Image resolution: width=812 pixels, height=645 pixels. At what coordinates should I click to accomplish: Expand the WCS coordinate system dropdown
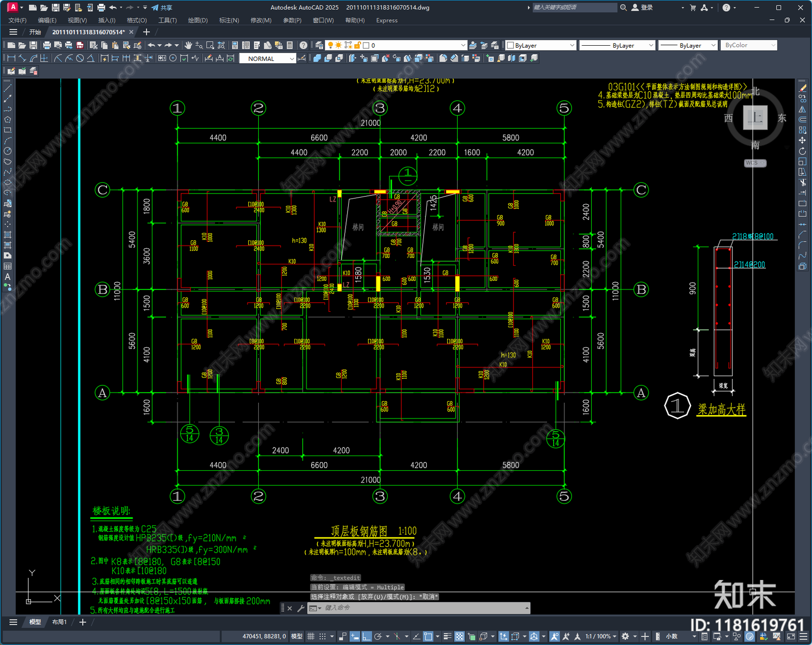coord(755,163)
